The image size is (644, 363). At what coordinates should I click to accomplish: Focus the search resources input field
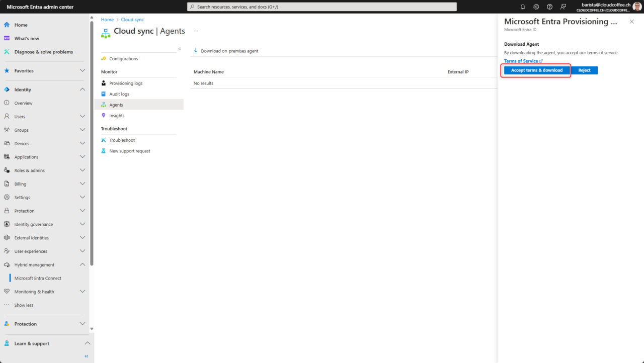pos(322,7)
